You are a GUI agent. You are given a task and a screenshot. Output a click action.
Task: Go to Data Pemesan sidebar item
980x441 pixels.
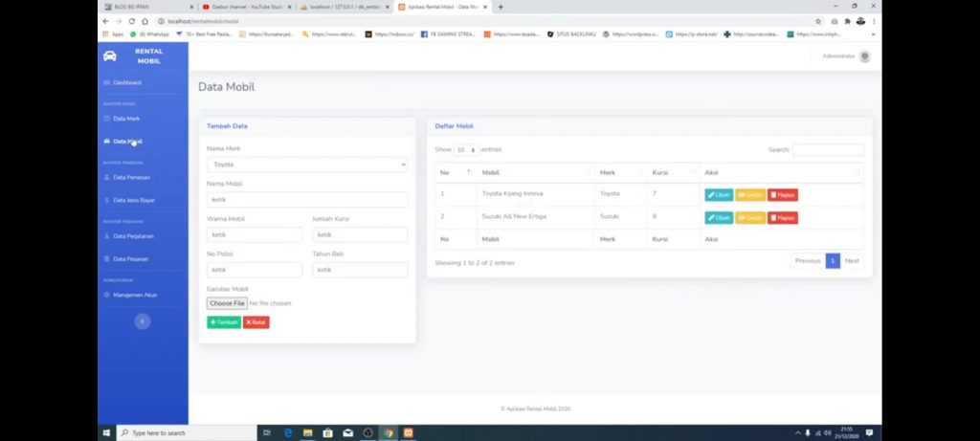pyautogui.click(x=131, y=177)
